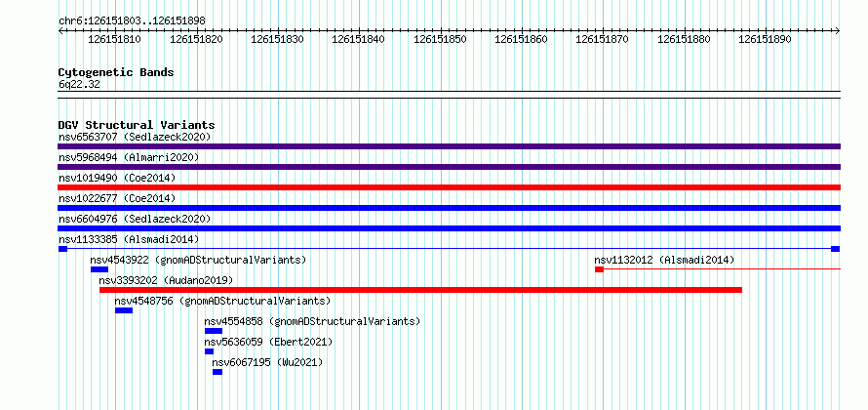Click ruler position 126151880
This screenshot has width=868, height=410.
(x=685, y=39)
